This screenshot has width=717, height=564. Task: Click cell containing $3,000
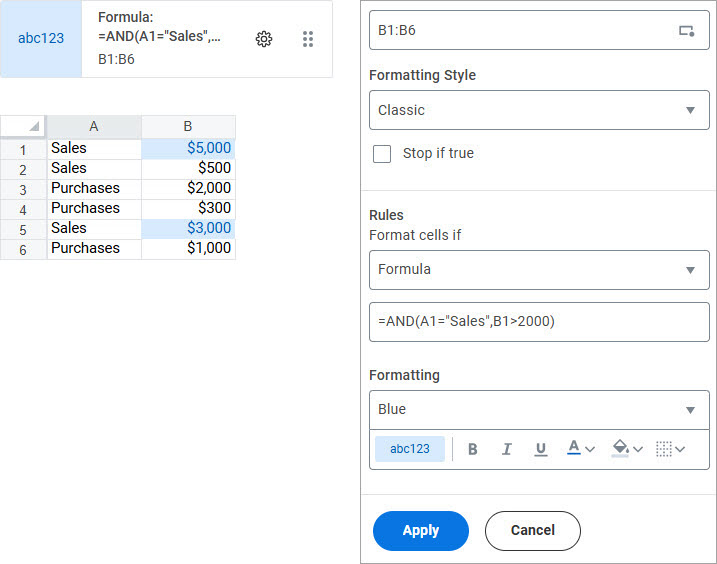(188, 228)
